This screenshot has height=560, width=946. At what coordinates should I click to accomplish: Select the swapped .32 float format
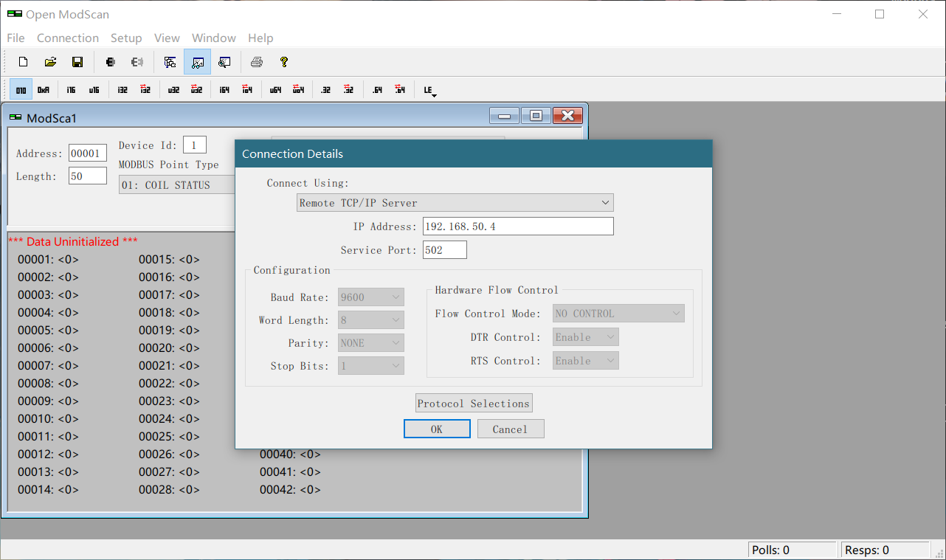point(348,90)
